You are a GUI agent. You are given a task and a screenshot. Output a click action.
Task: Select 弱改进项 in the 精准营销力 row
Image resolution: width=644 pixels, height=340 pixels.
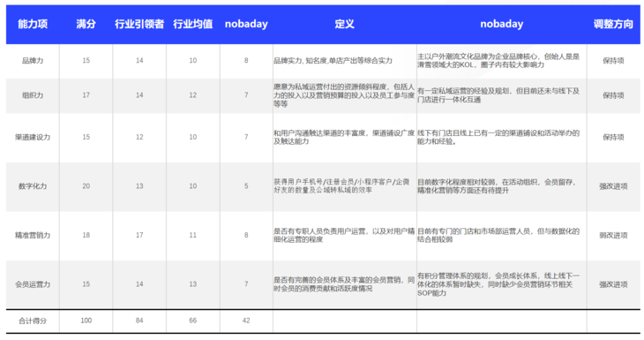pyautogui.click(x=613, y=235)
